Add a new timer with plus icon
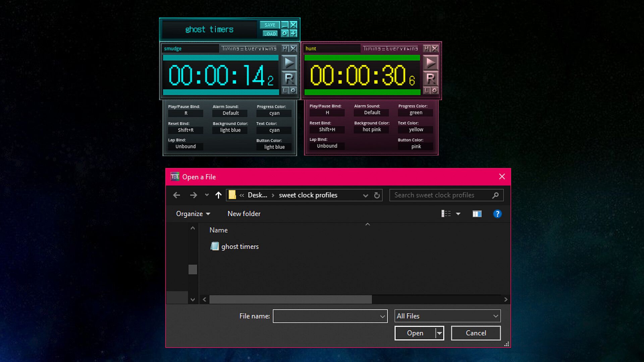644x362 pixels. point(293,33)
